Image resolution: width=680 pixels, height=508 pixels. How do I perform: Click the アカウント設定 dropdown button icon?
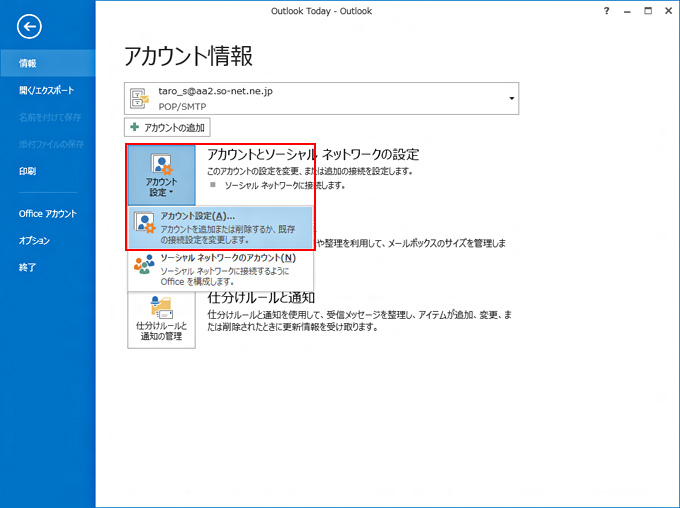(161, 174)
